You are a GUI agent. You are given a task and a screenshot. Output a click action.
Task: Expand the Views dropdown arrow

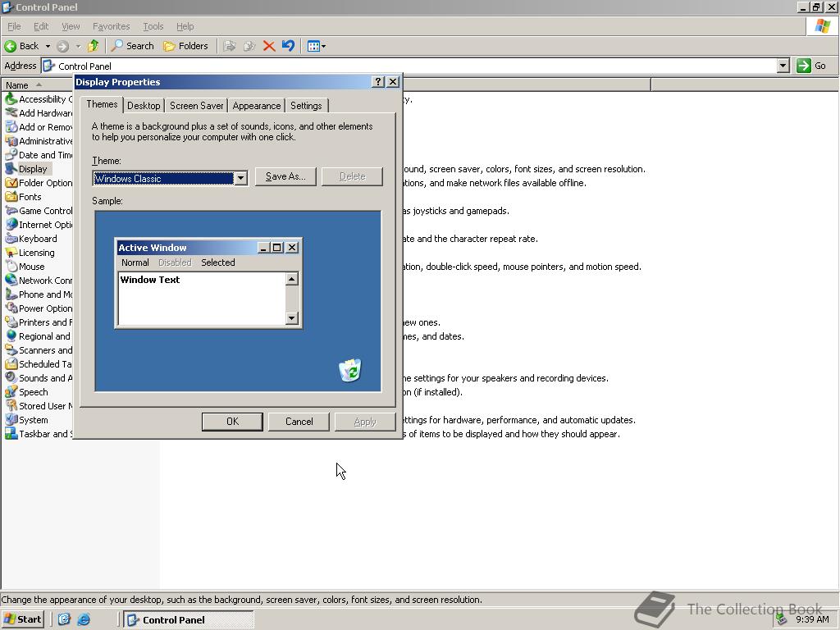[323, 46]
